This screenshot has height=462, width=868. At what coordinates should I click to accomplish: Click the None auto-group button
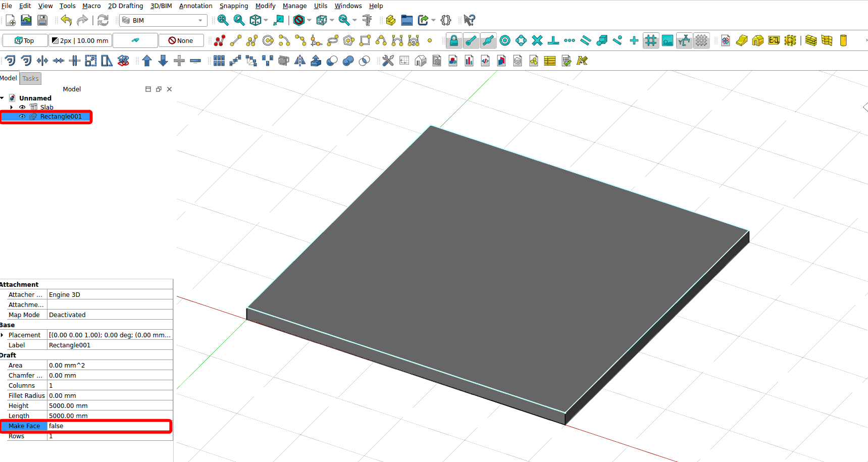pyautogui.click(x=181, y=40)
